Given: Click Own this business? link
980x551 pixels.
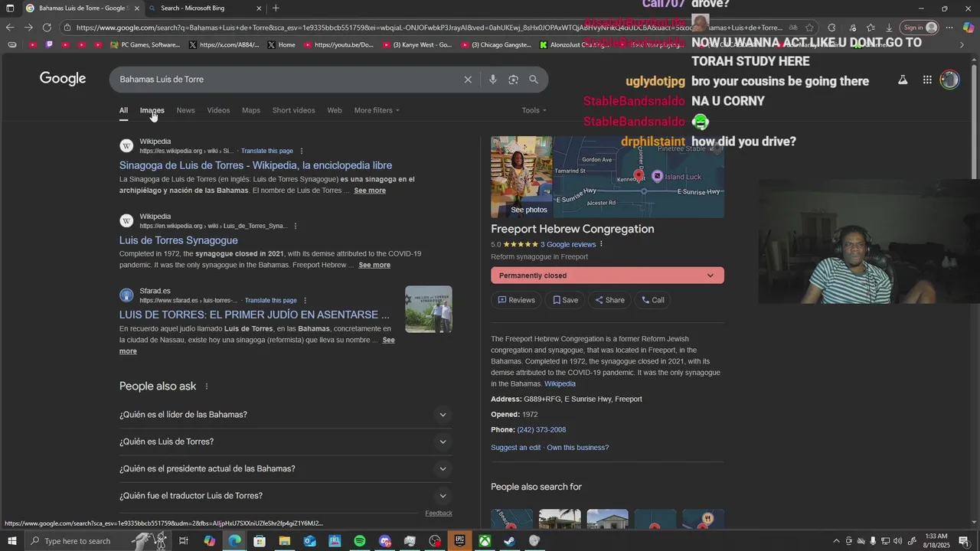Looking at the screenshot, I should click(x=578, y=448).
